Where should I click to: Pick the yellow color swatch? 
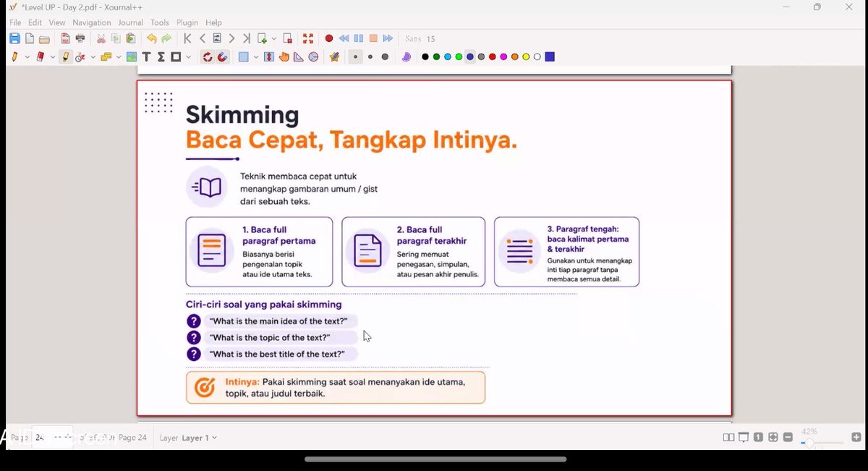tap(526, 56)
